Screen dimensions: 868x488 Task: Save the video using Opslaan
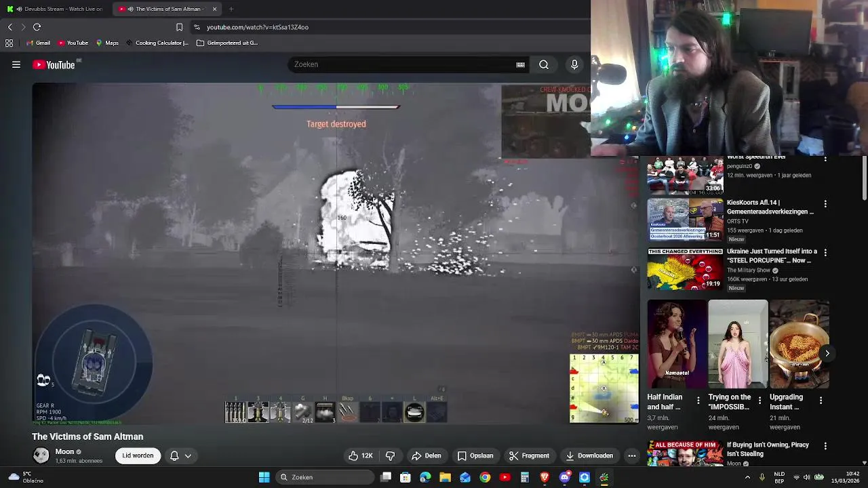click(475, 455)
